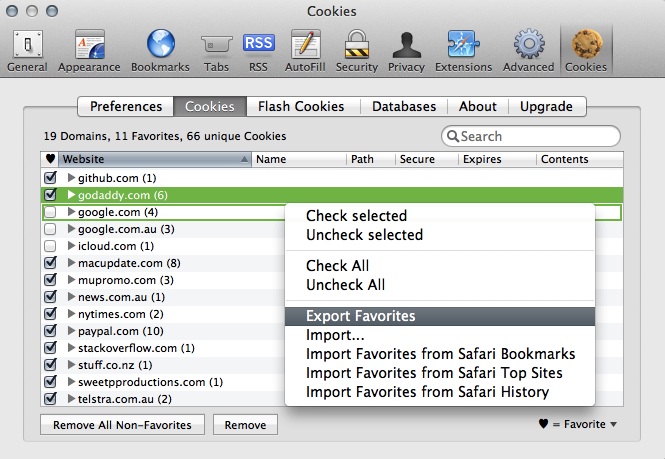Check the google.com favorite checkbox
The height and width of the screenshot is (459, 665).
pos(50,212)
